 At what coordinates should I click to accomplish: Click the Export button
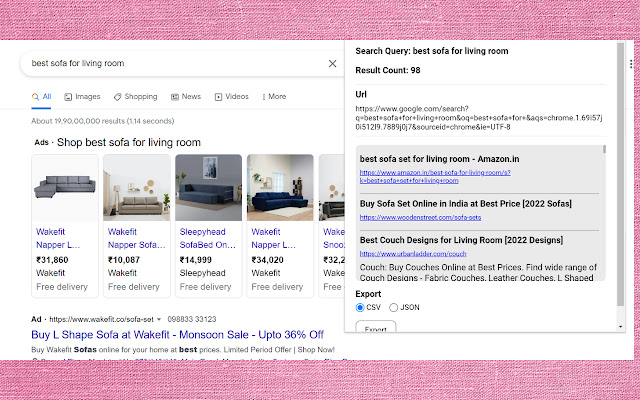pyautogui.click(x=376, y=327)
